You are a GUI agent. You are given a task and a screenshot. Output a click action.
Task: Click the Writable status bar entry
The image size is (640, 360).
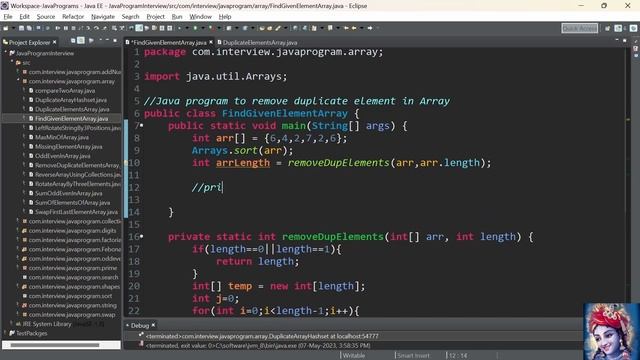(x=354, y=356)
